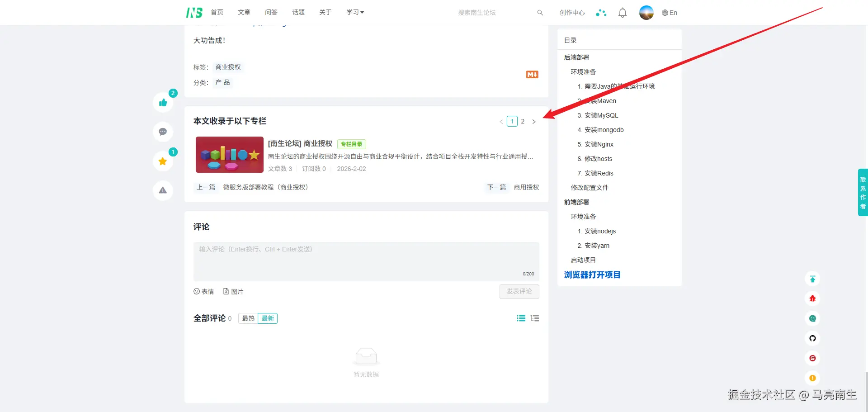This screenshot has width=868, height=412.
Task: Click the back-to-top arrow icon
Action: point(812,279)
